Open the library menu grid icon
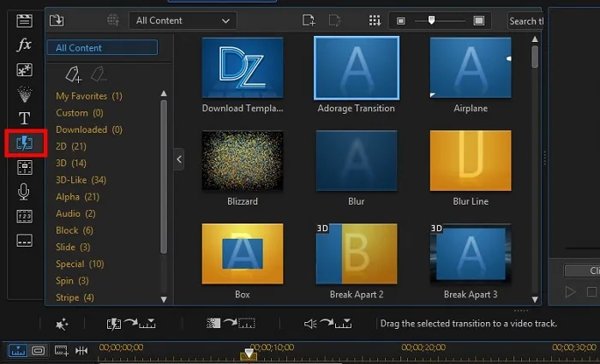 [x=375, y=21]
